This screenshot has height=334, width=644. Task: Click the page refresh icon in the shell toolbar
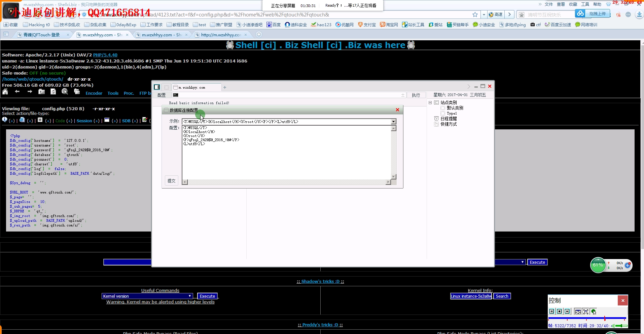tap(53, 92)
